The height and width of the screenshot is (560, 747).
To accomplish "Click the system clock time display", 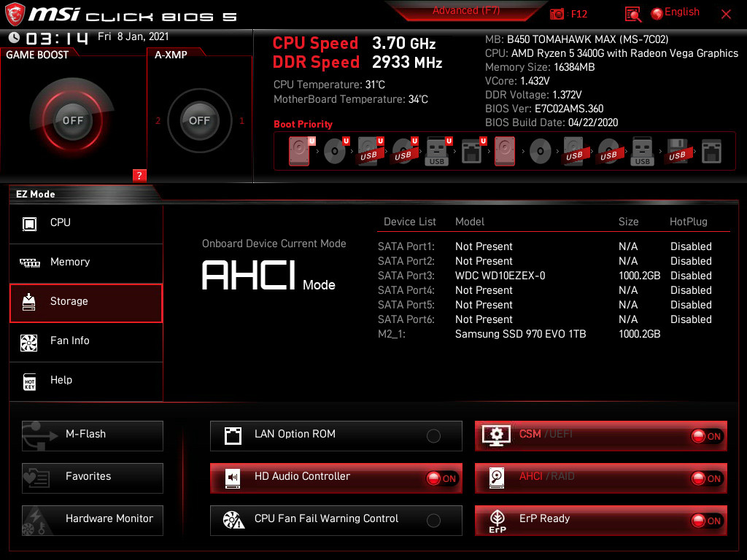I will tap(49, 39).
